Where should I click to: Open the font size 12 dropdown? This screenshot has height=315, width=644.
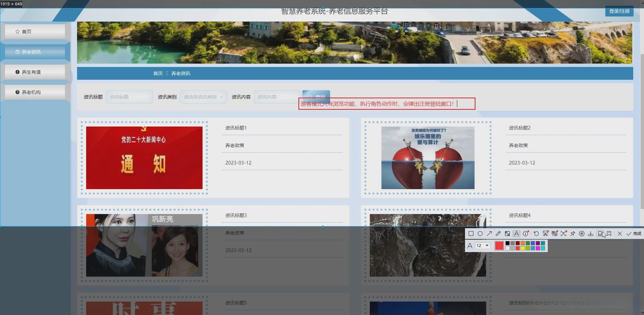482,246
